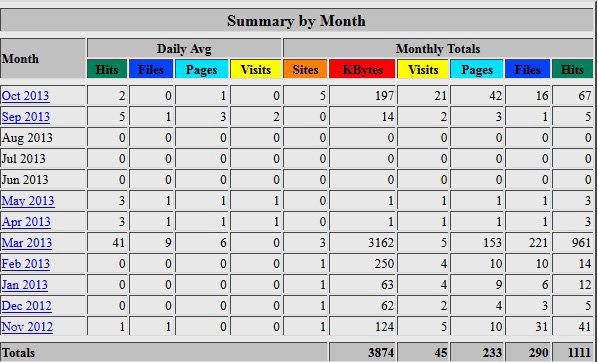Click the Jan 2013 Hits value 12

tap(585, 285)
